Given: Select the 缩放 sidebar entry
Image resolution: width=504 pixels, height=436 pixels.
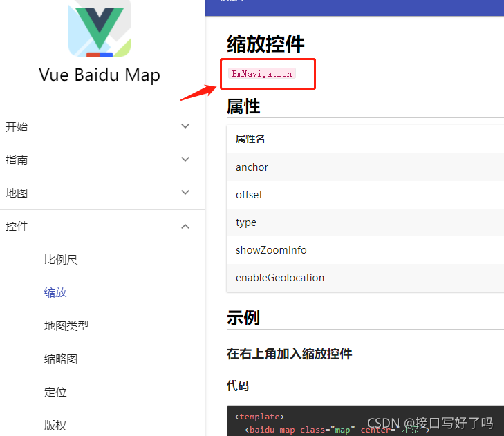Looking at the screenshot, I should click(55, 293).
